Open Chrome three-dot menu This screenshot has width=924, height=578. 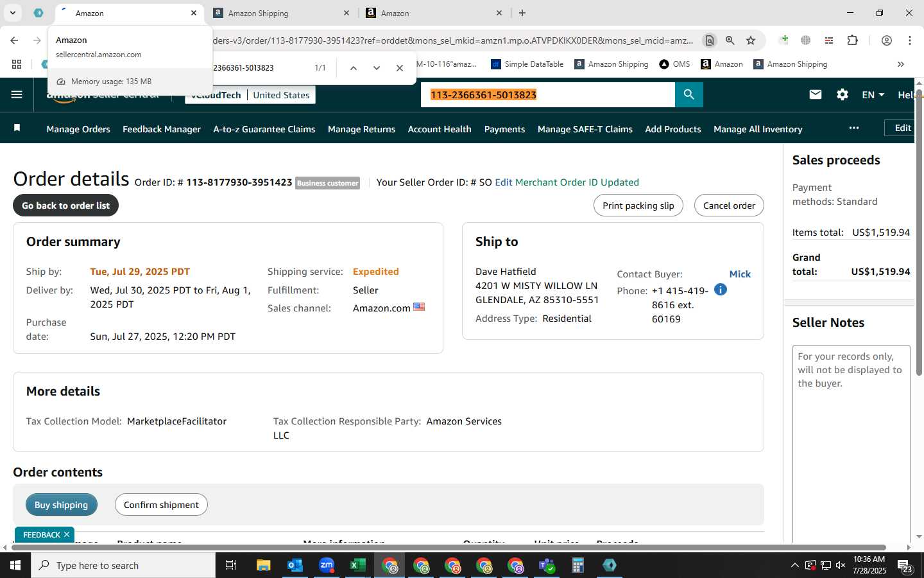[910, 40]
